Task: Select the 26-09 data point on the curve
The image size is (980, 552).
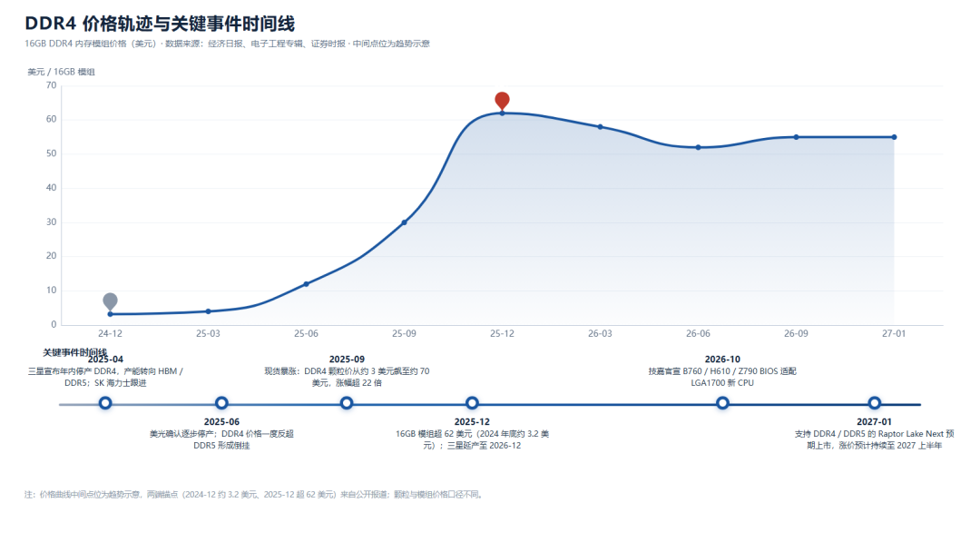Action: 796,137
